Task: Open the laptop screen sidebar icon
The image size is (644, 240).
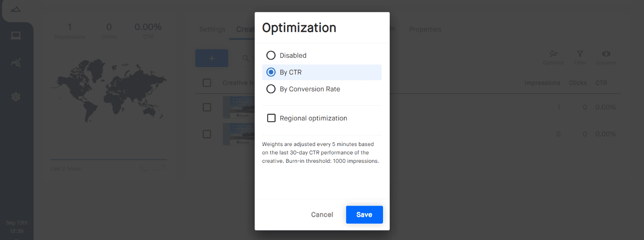Action: pos(16,36)
